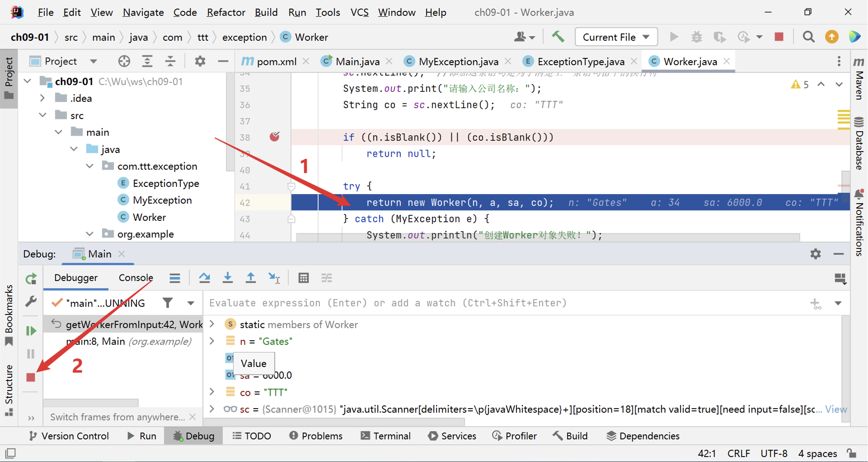This screenshot has width=868, height=462.
Task: Toggle Maven tool window
Action: pos(859,78)
